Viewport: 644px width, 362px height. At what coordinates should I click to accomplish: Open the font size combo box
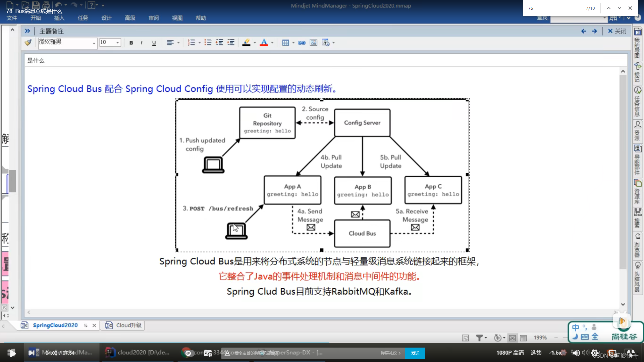point(110,43)
